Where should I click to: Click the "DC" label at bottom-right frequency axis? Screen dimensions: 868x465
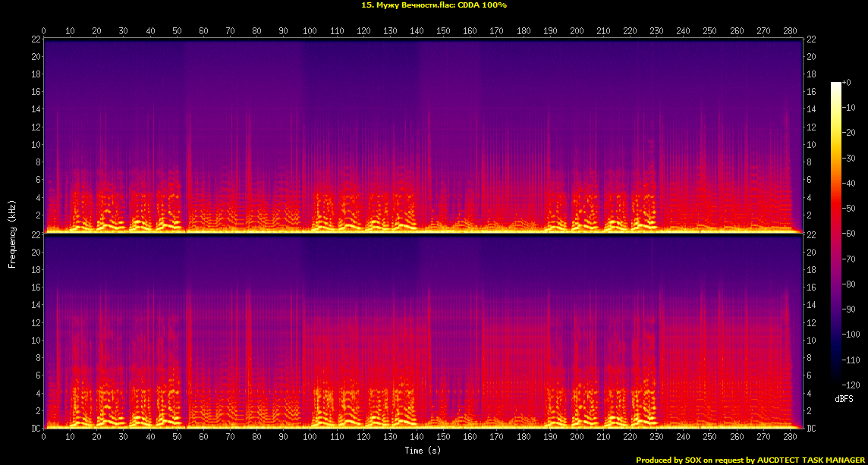tap(811, 429)
